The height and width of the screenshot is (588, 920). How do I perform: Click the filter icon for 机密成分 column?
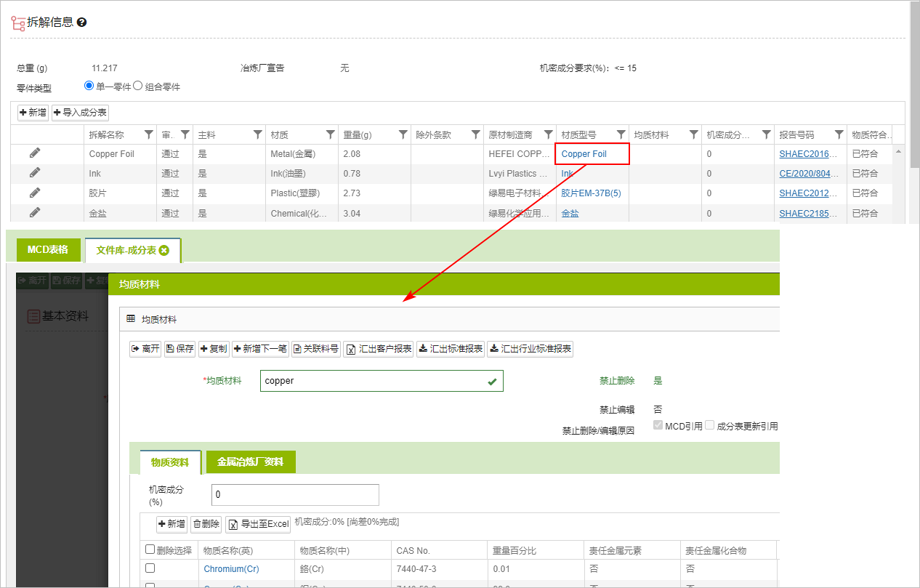coord(767,134)
